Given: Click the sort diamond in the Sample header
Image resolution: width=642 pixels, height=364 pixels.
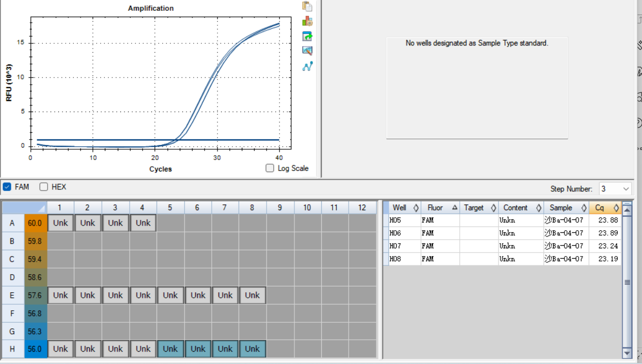Looking at the screenshot, I should (x=584, y=208).
